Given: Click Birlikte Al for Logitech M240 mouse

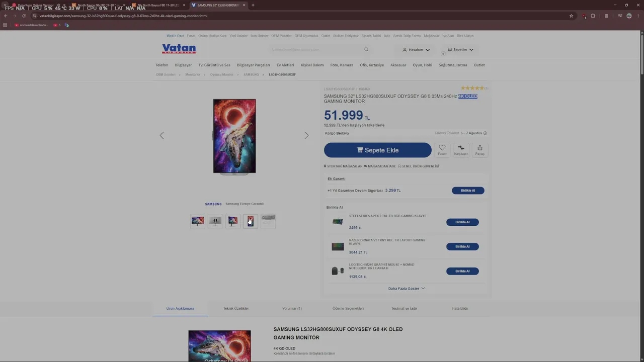Looking at the screenshot, I should pyautogui.click(x=462, y=271).
